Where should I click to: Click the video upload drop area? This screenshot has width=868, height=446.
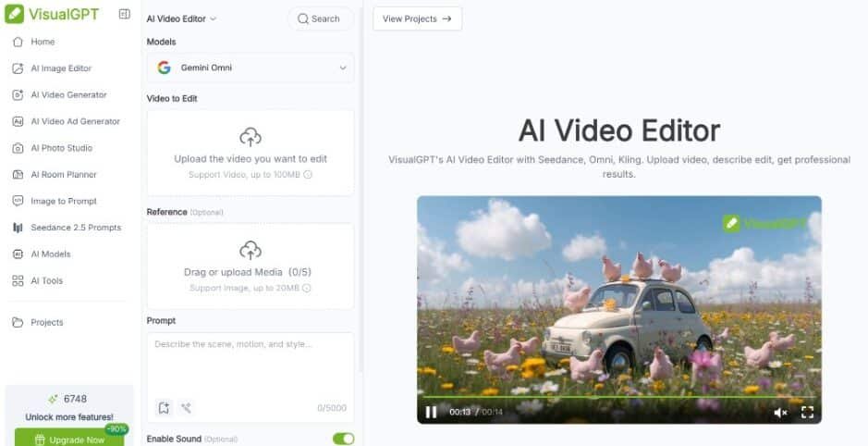251,153
